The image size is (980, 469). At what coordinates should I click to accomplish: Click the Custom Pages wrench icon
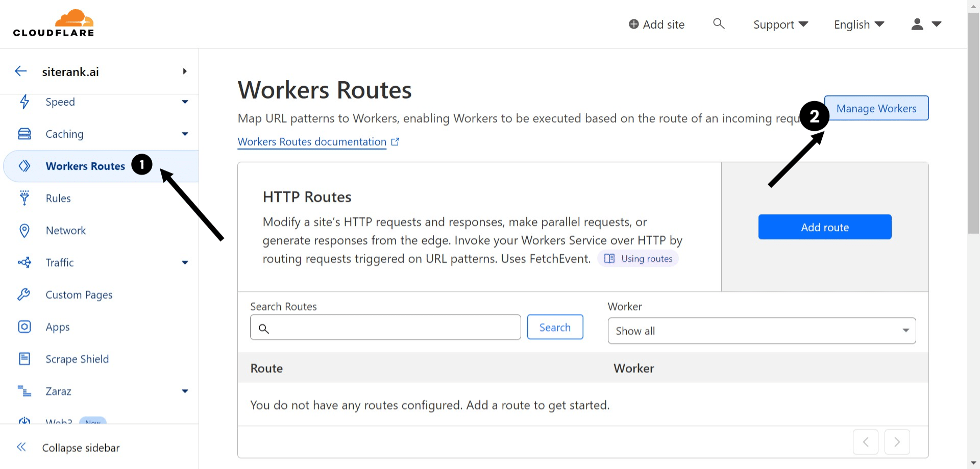click(24, 294)
